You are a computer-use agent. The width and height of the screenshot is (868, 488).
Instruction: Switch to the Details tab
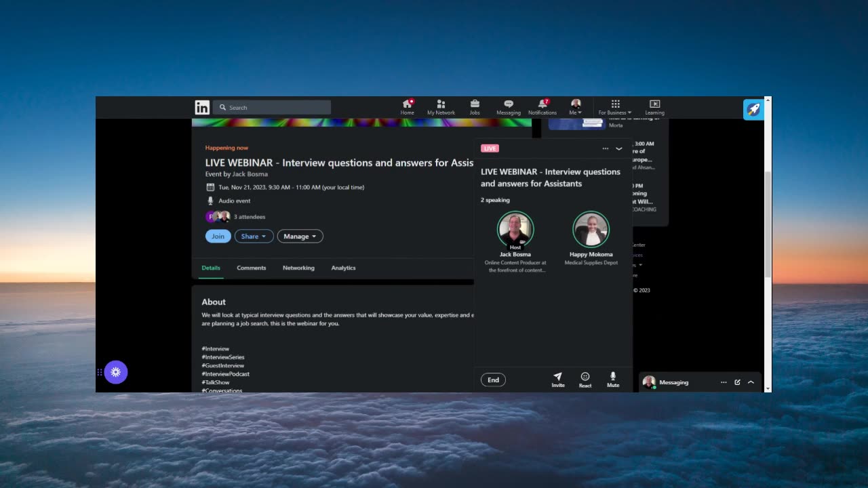(x=211, y=268)
